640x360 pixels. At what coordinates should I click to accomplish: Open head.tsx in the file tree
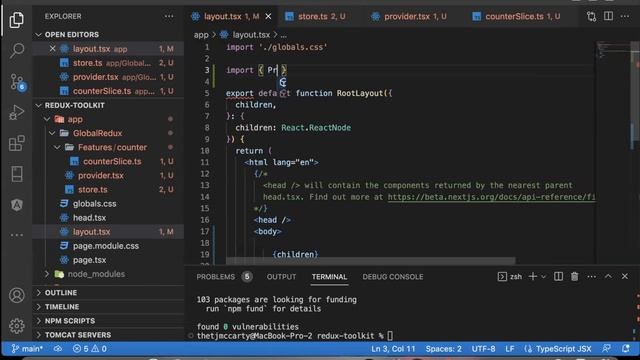point(89,218)
